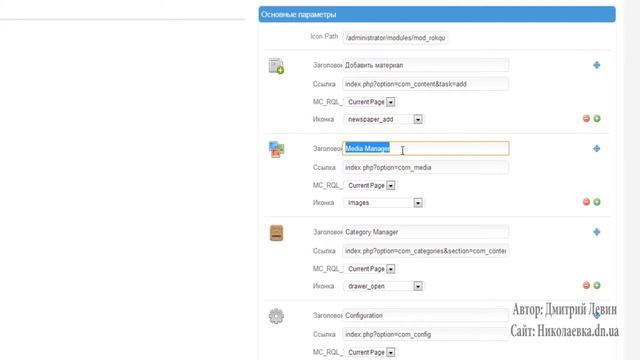Remove the newspaper_add entry with red minus

tap(586, 118)
